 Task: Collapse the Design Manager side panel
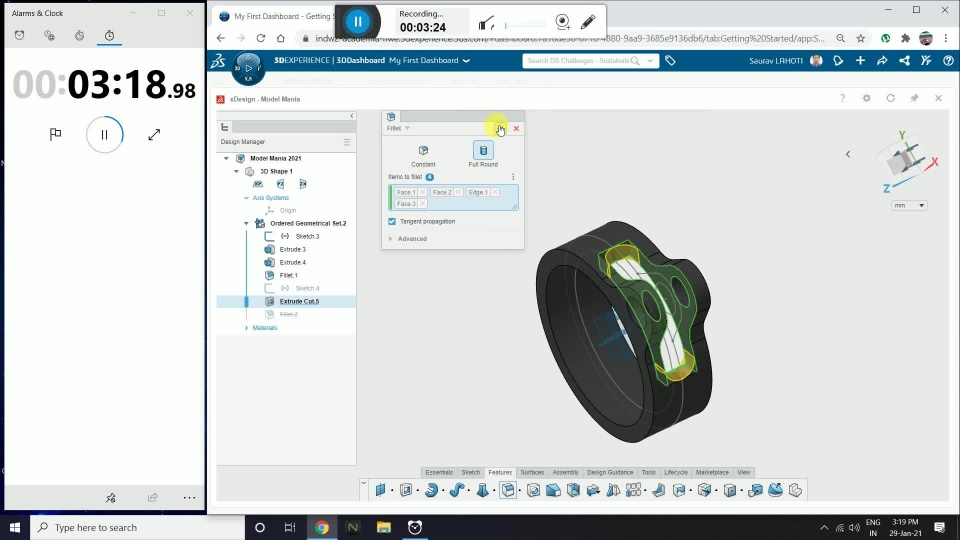351,116
